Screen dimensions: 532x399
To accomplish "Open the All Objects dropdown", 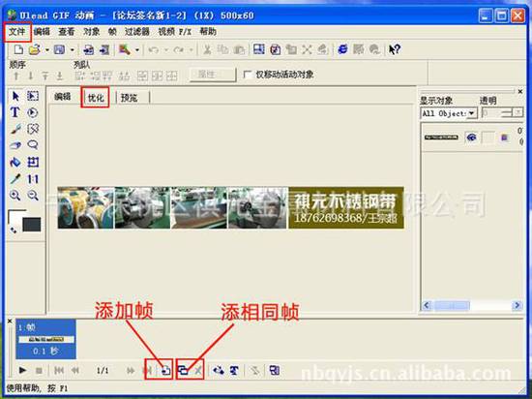I will click(x=472, y=113).
